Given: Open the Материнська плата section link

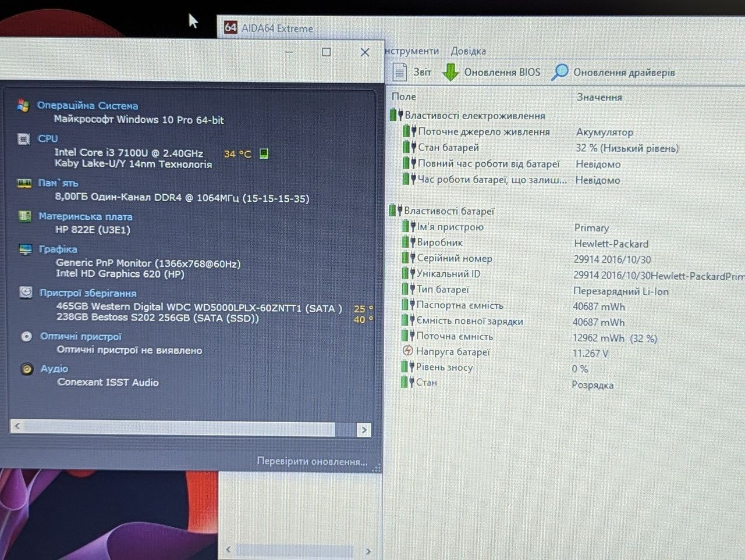Looking at the screenshot, I should pyautogui.click(x=86, y=217).
